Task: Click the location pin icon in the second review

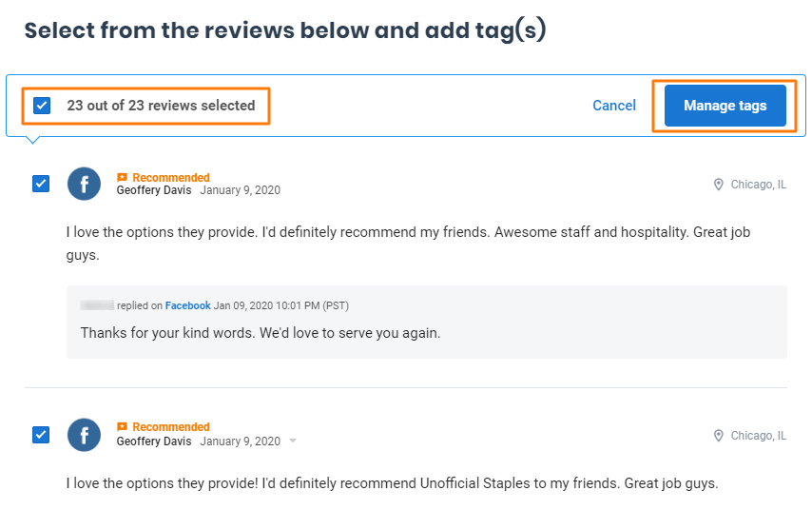Action: (719, 436)
